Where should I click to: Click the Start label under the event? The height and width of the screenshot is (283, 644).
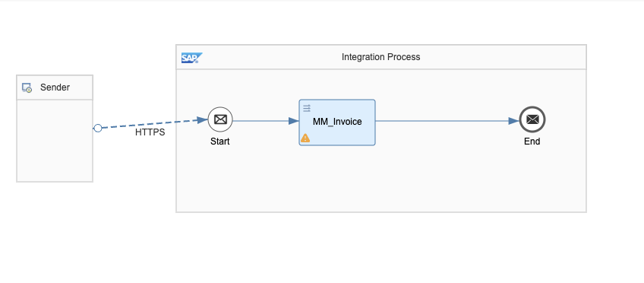(x=220, y=141)
